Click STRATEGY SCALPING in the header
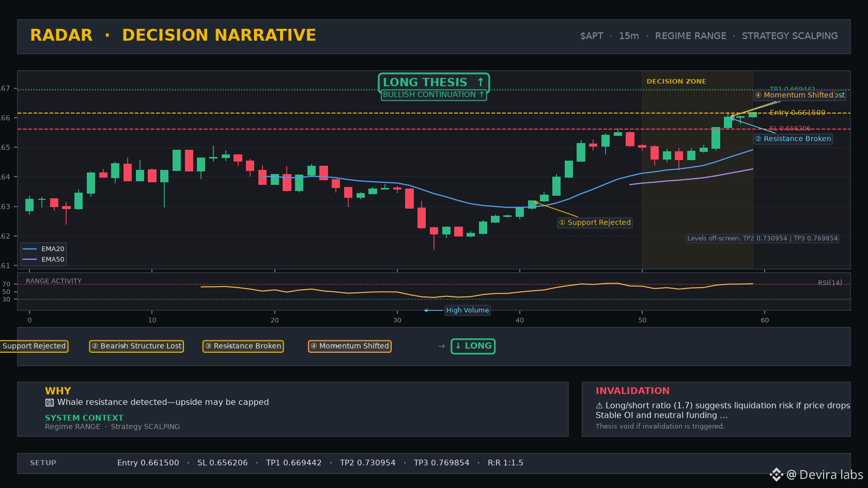868x488 pixels. [790, 36]
